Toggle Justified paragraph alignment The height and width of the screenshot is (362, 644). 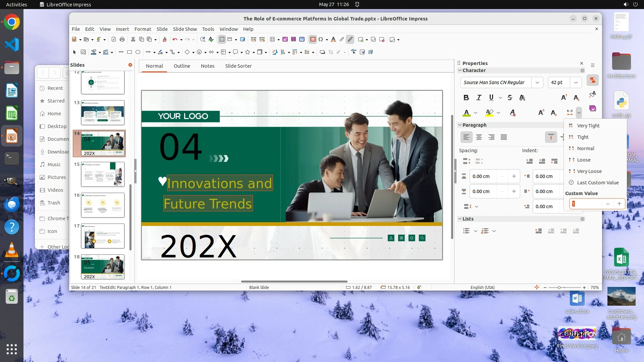[503, 137]
